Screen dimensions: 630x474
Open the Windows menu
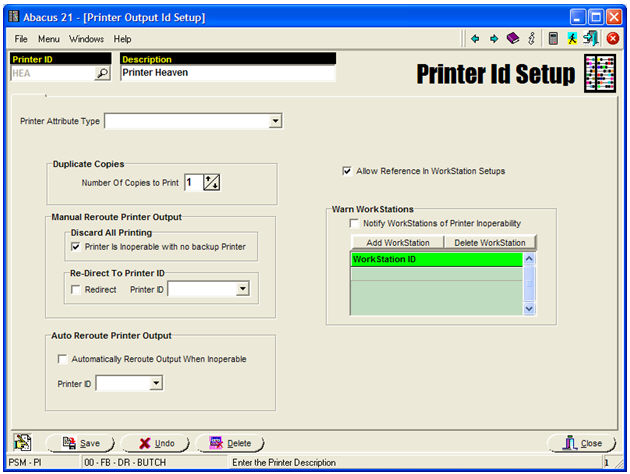(86, 39)
